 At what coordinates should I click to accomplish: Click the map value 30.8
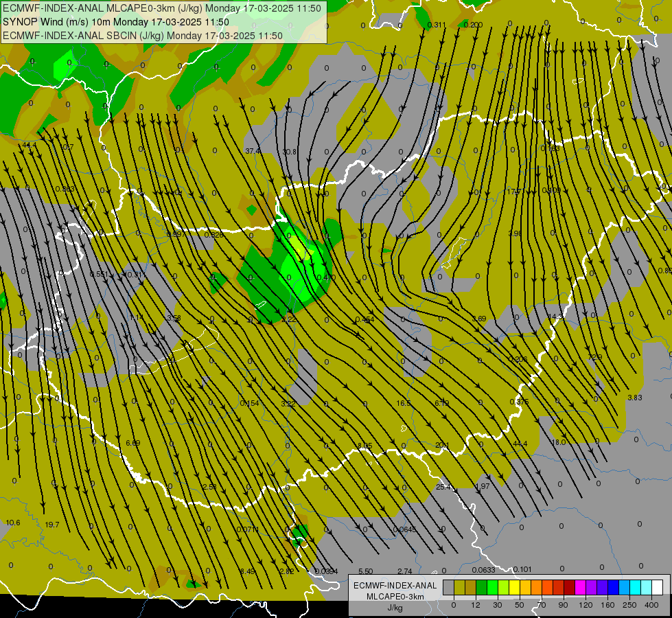click(289, 152)
